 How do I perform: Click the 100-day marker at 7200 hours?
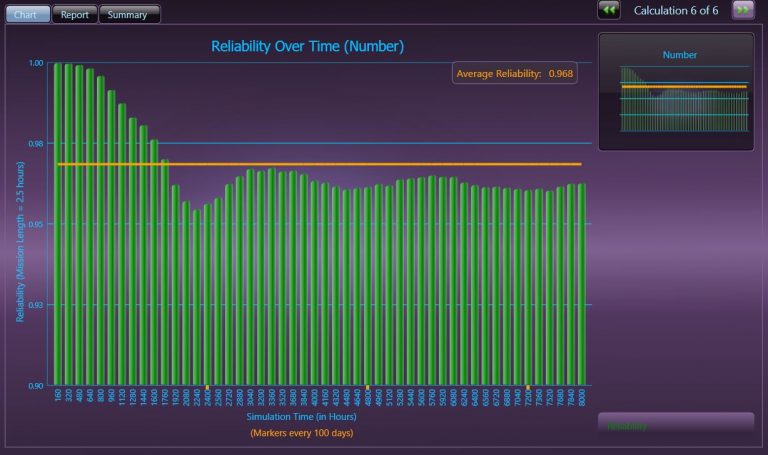[x=528, y=387]
